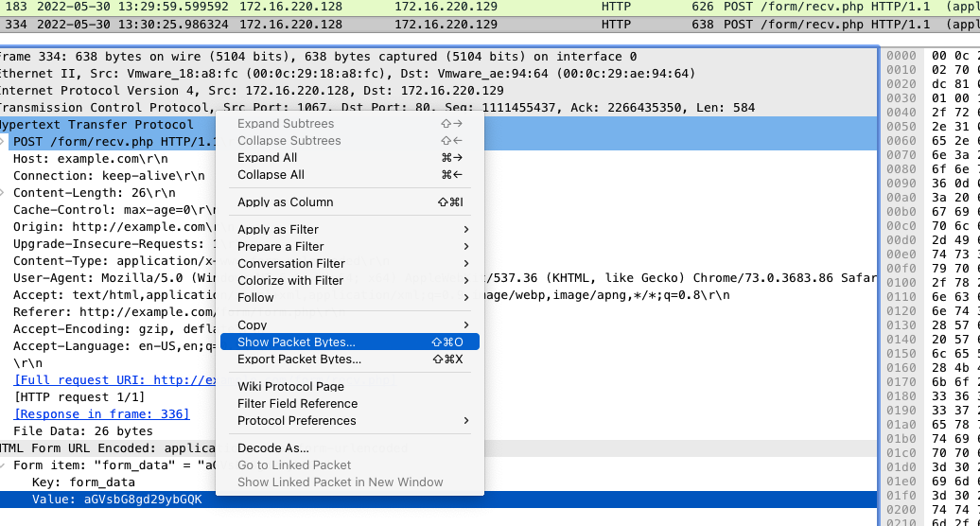Screen dimensions: 980x526
Task: Open the Apply as Filter submenu
Action: (278, 229)
